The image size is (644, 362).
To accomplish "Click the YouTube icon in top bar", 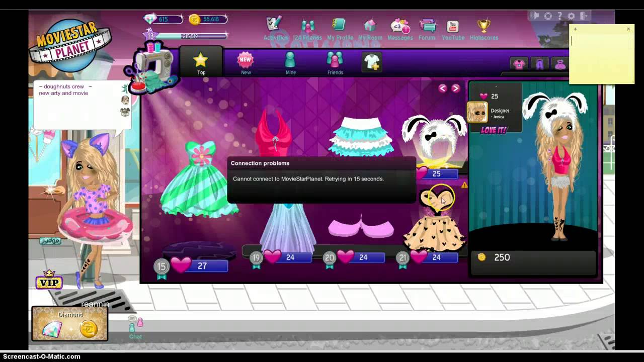I will pyautogui.click(x=453, y=26).
